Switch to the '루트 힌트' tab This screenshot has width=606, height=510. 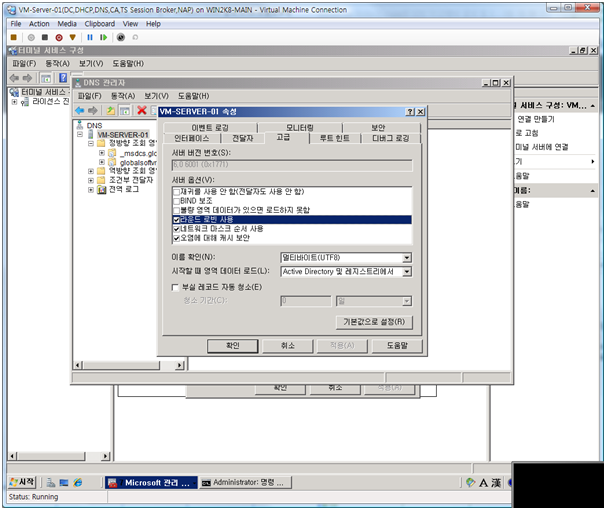click(335, 138)
